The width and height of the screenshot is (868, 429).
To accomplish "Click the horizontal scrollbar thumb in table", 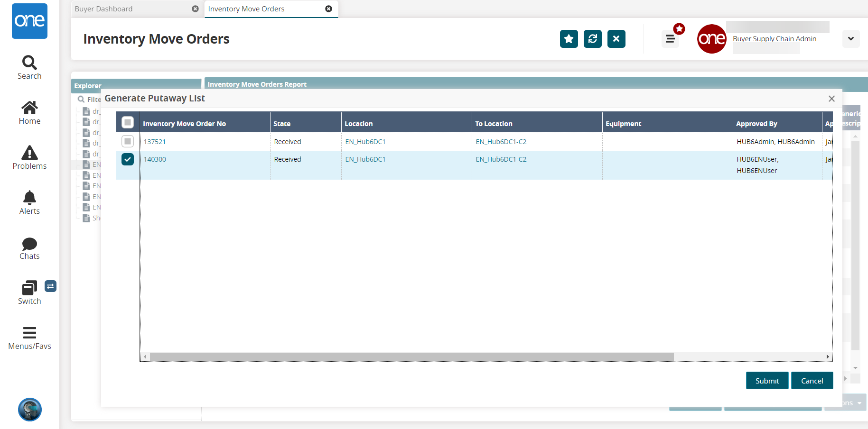I will click(411, 356).
